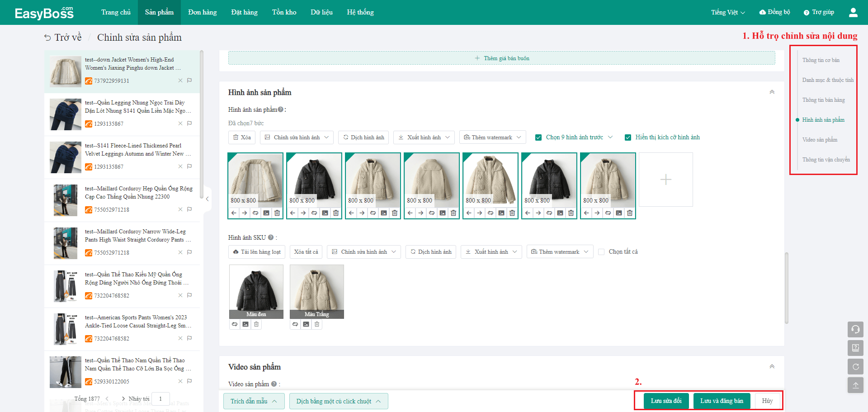
Task: Jump to Danh mục & thuộc tính section
Action: [x=828, y=80]
